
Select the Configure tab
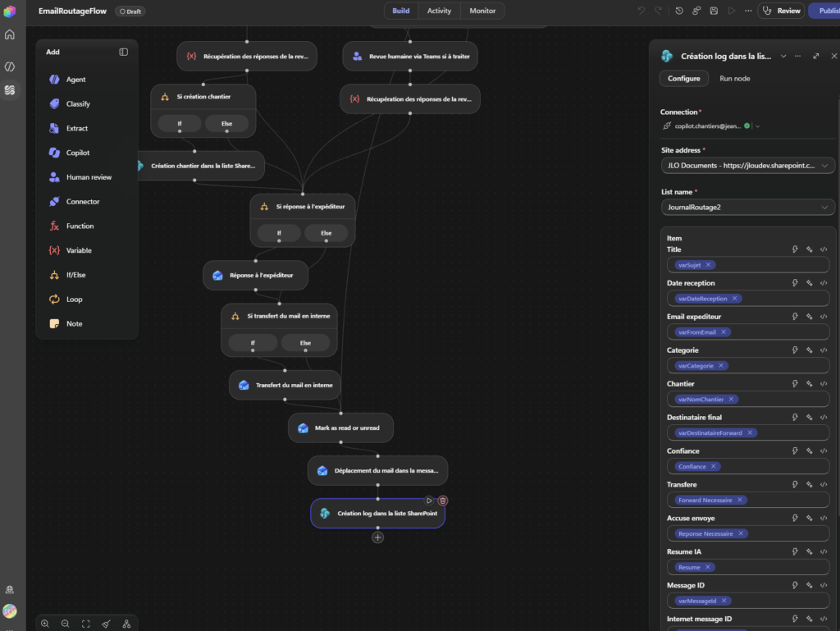coord(683,78)
